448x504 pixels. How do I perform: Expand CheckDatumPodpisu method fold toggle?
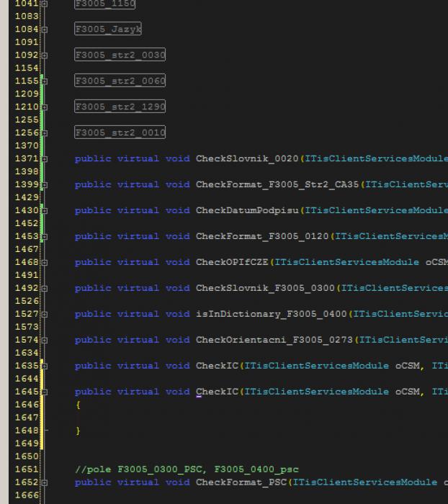(x=45, y=210)
